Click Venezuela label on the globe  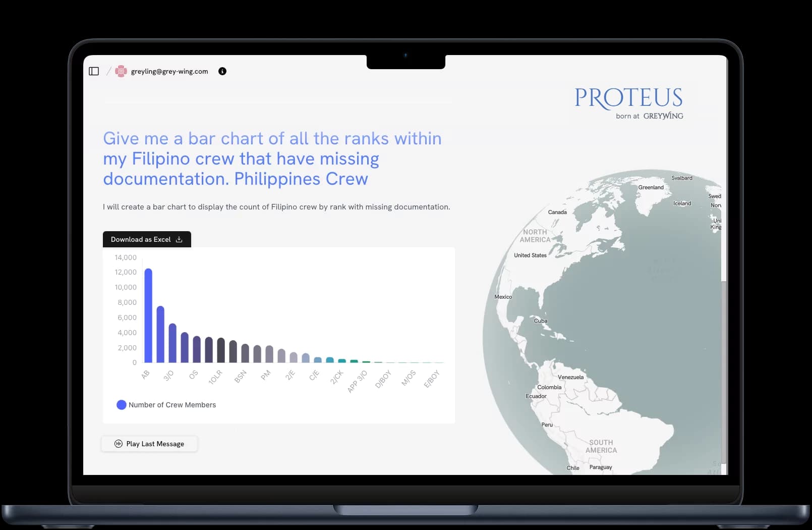point(570,377)
